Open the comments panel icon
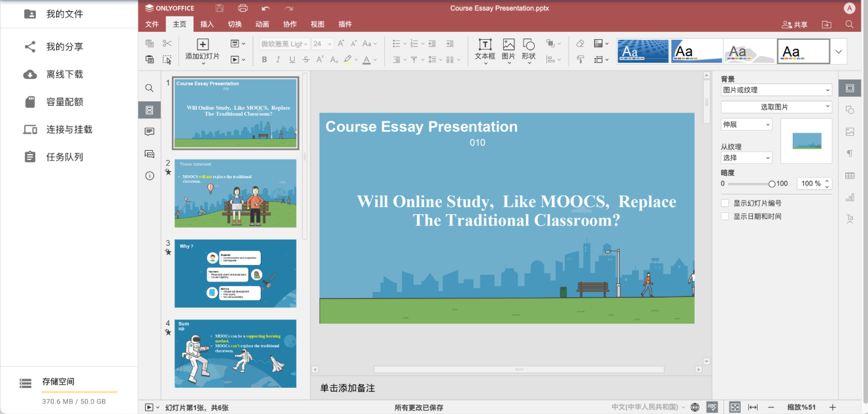Viewport: 868px width, 414px height. tap(150, 132)
